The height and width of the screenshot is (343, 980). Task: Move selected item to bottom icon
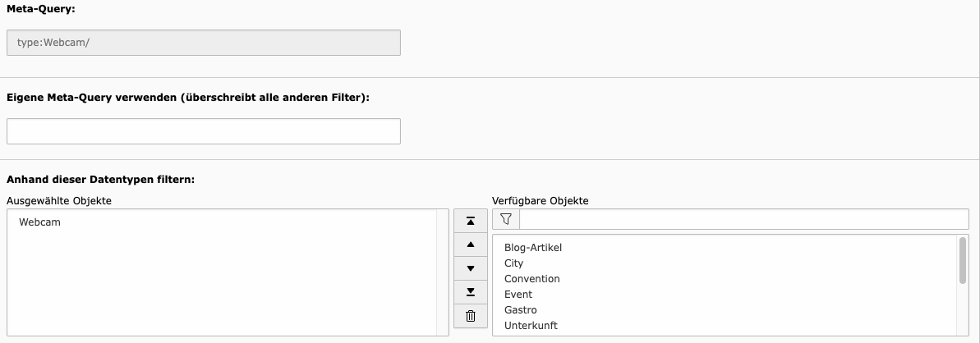[x=471, y=292]
